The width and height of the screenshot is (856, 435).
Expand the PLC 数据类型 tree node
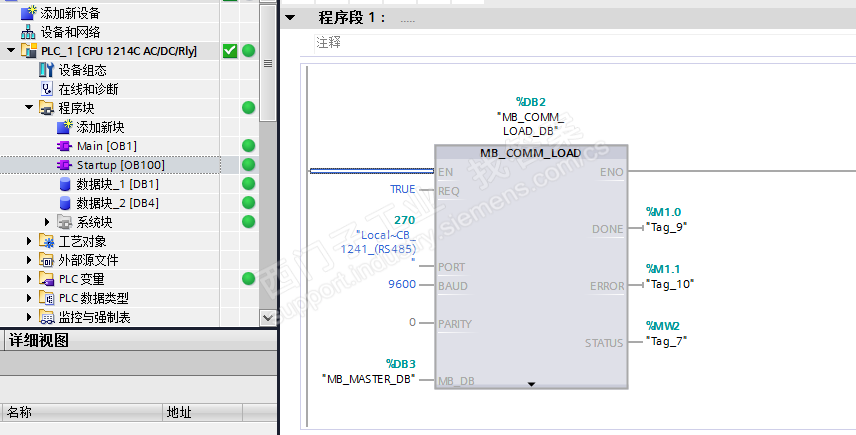coord(29,298)
